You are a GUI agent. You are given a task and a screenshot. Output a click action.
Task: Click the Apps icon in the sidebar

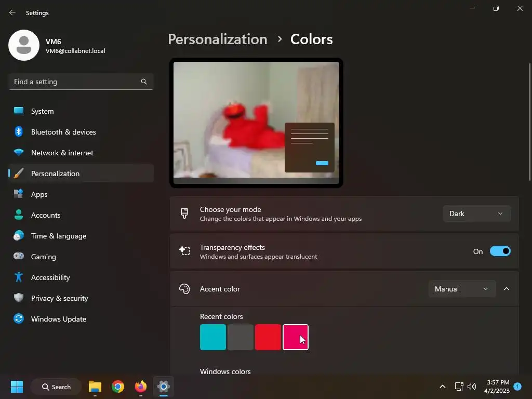(x=19, y=194)
